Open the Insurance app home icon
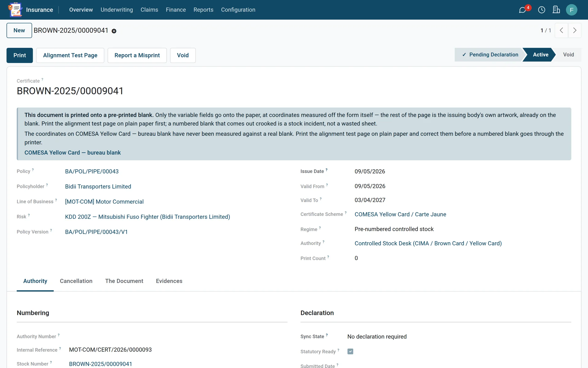588x368 pixels. click(15, 10)
